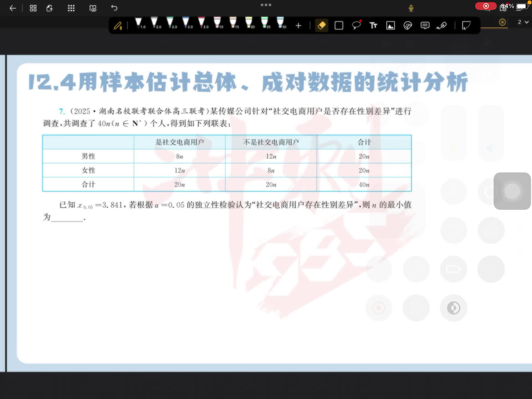Screen dimensions: 532x399
Task: Go back with the left arrow
Action: tap(13, 8)
